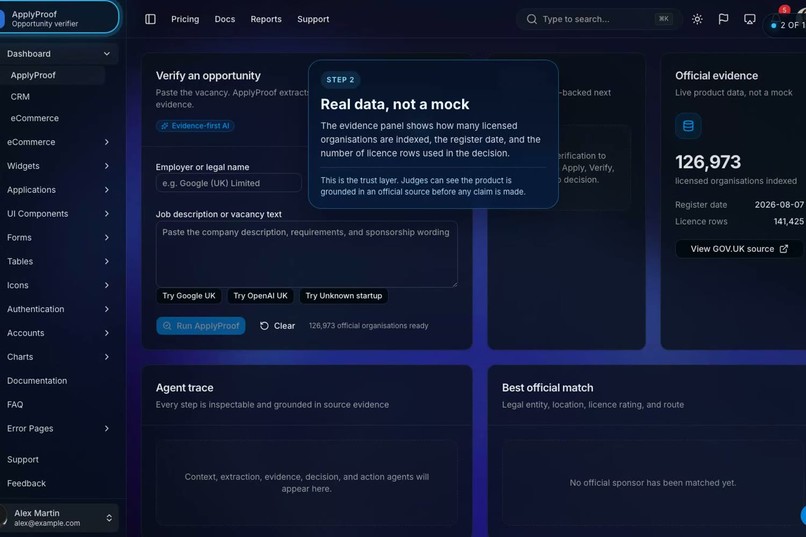806x537 pixels.
Task: Expand the Accounts sidebar group
Action: click(x=59, y=333)
